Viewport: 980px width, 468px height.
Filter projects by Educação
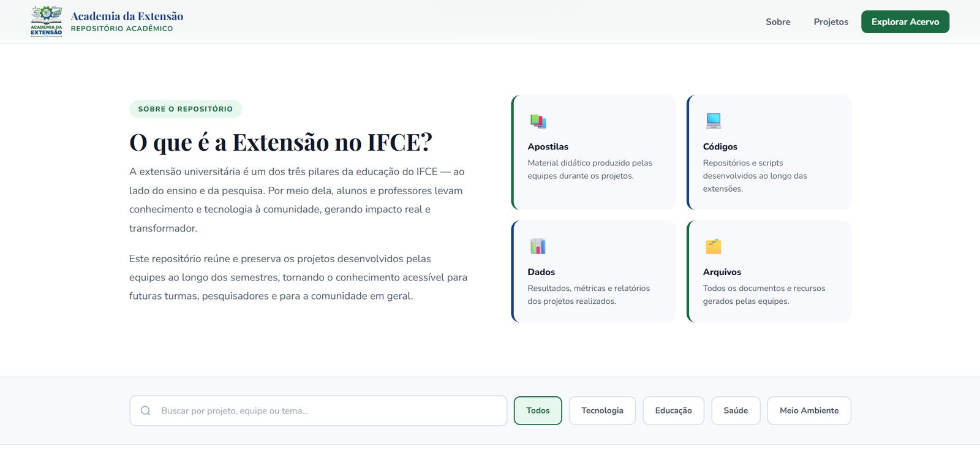(673, 410)
